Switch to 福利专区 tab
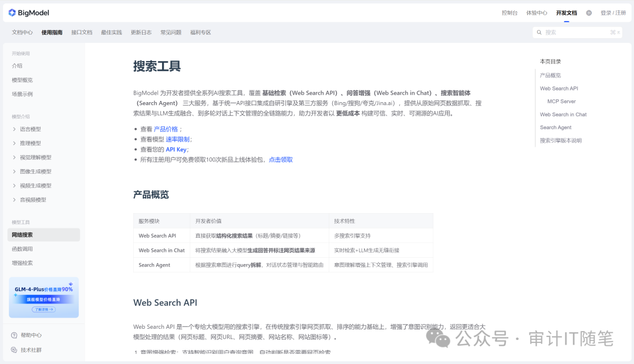Viewport: 634px width, 364px height. 201,32
